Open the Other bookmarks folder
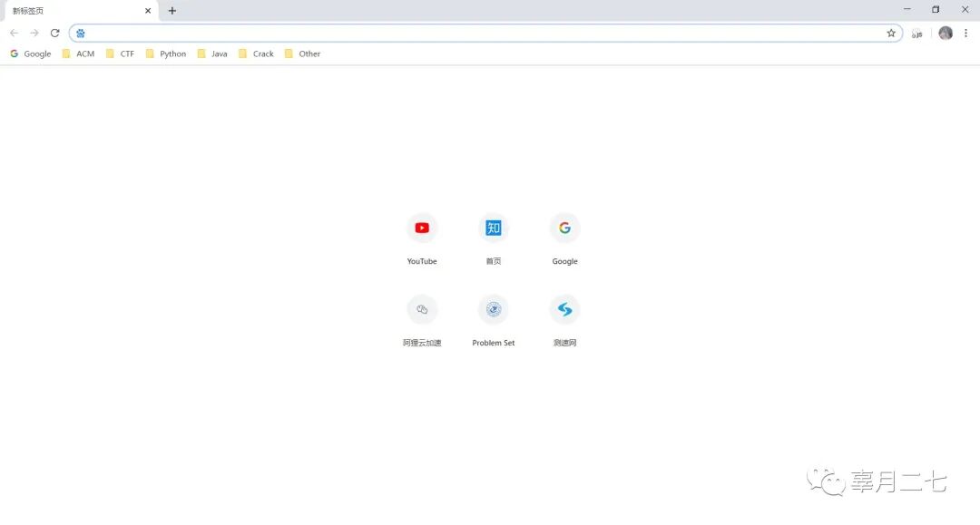The height and width of the screenshot is (525, 980). [x=302, y=53]
